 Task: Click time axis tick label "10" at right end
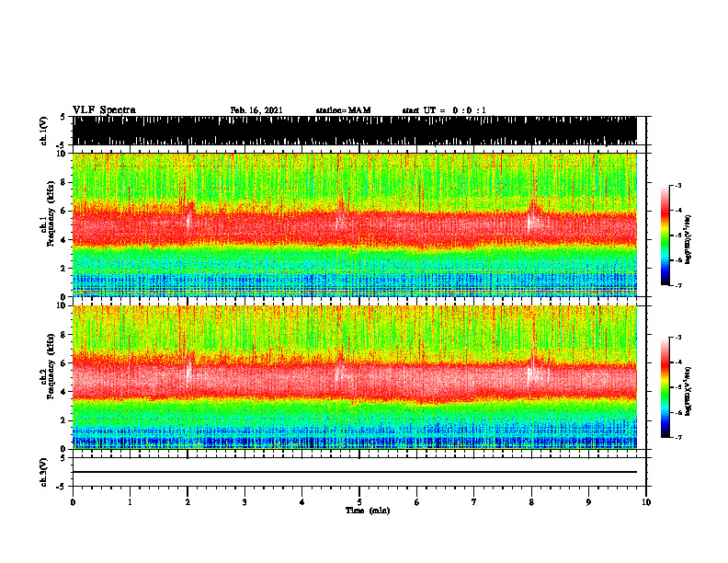tap(646, 502)
